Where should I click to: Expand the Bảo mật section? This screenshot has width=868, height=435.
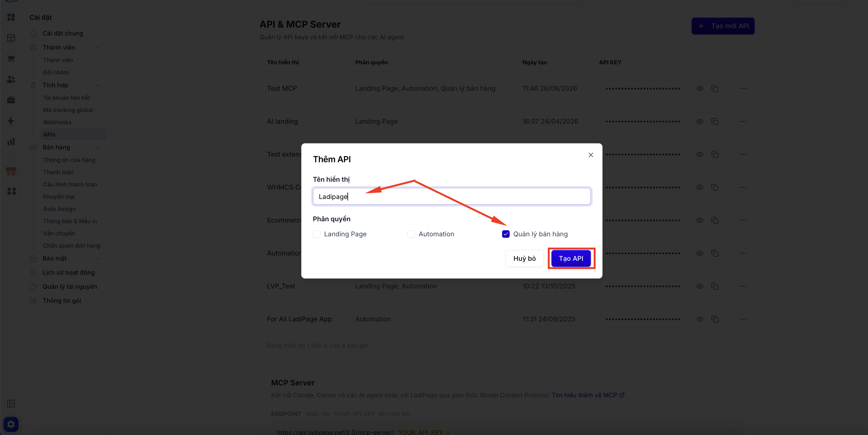click(98, 258)
